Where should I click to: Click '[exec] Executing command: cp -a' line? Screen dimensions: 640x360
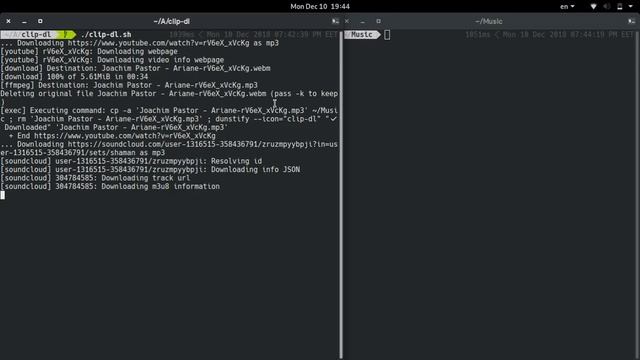[169, 111]
